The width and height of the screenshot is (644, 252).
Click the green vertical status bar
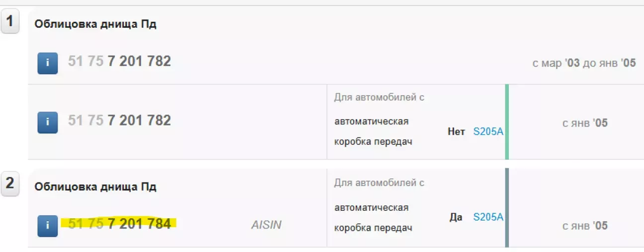click(507, 122)
